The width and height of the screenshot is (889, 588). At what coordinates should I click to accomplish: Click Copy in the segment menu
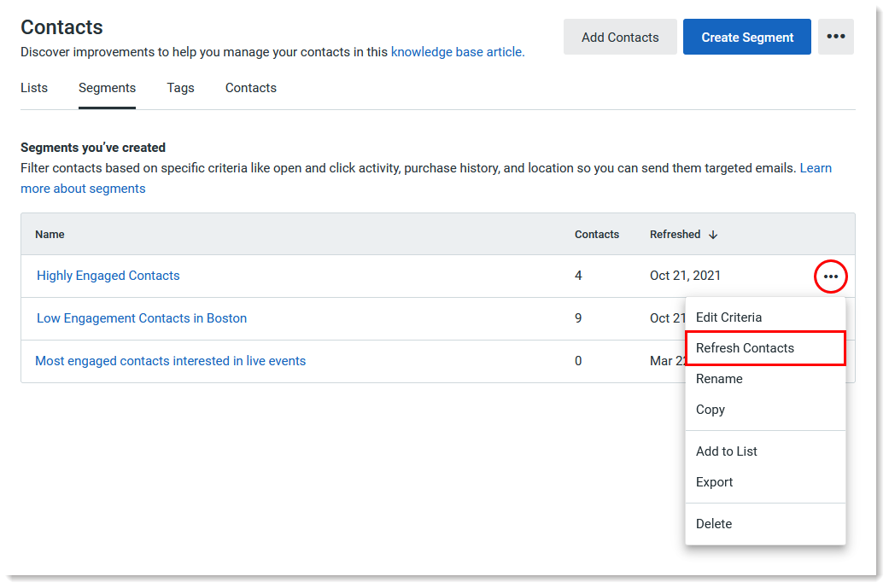710,409
